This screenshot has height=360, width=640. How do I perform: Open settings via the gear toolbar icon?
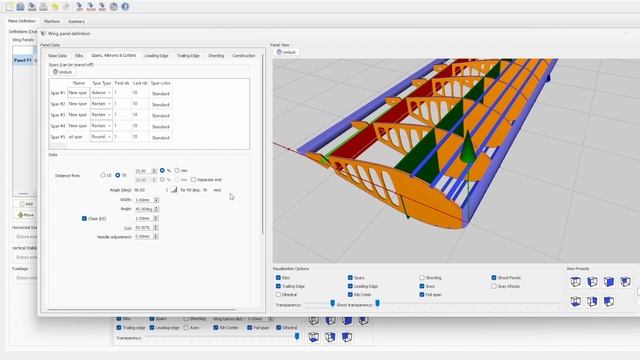coord(114,7)
